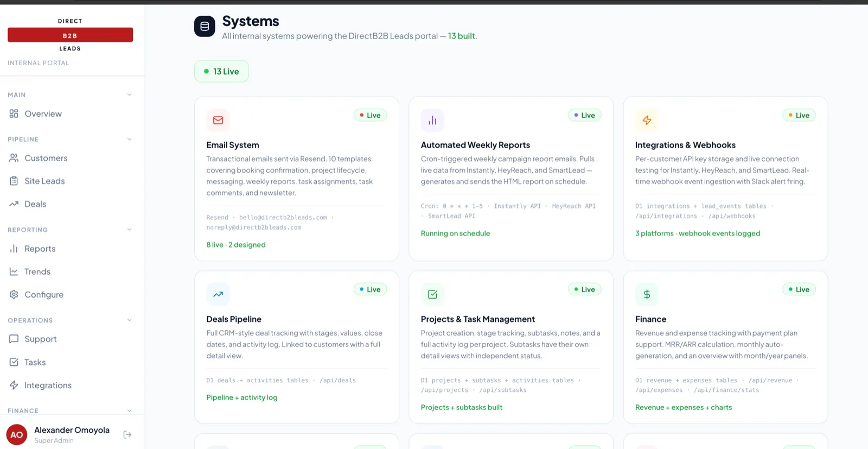The image size is (868, 449).
Task: Click the Finance card title
Action: coord(650,319)
